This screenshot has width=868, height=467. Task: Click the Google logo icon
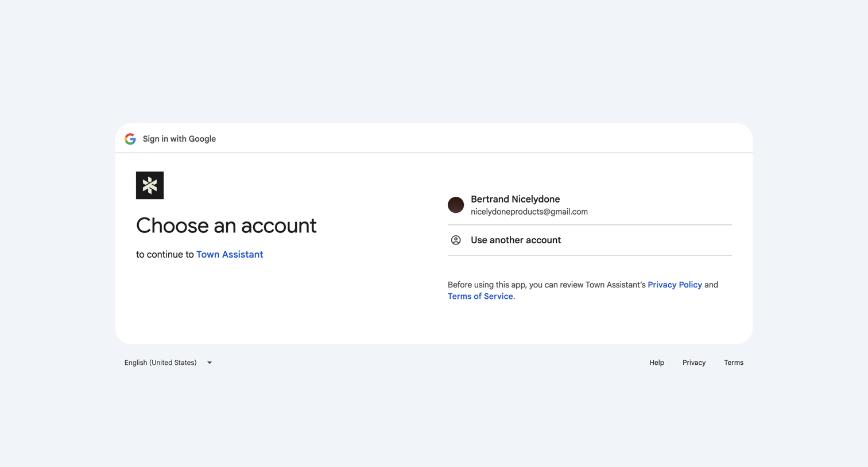pos(130,139)
